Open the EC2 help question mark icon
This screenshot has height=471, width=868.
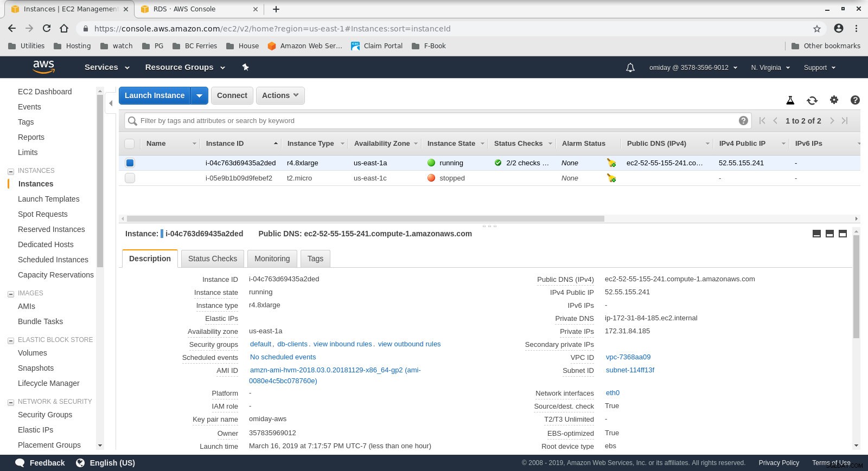point(855,100)
